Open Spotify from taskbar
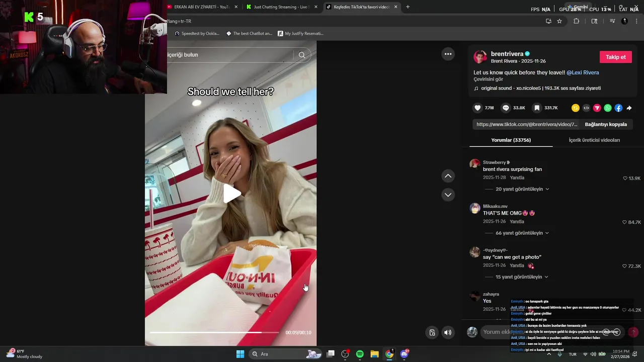This screenshot has width=644, height=362. pos(360,354)
